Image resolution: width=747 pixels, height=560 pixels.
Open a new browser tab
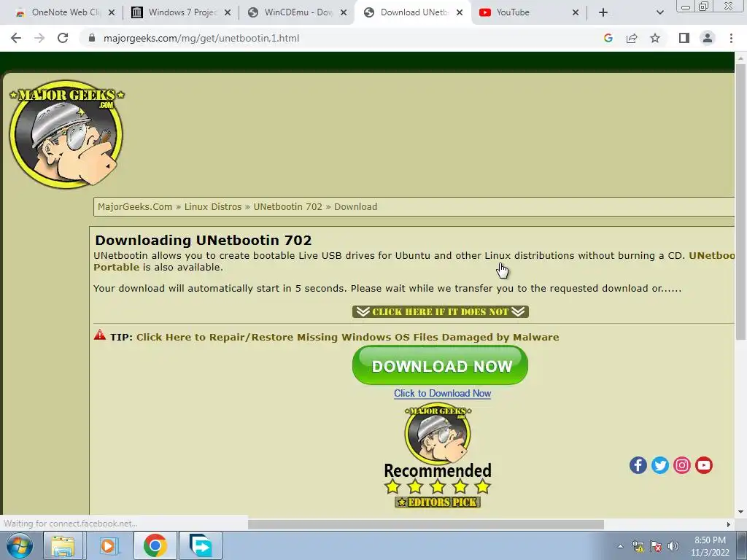click(603, 12)
